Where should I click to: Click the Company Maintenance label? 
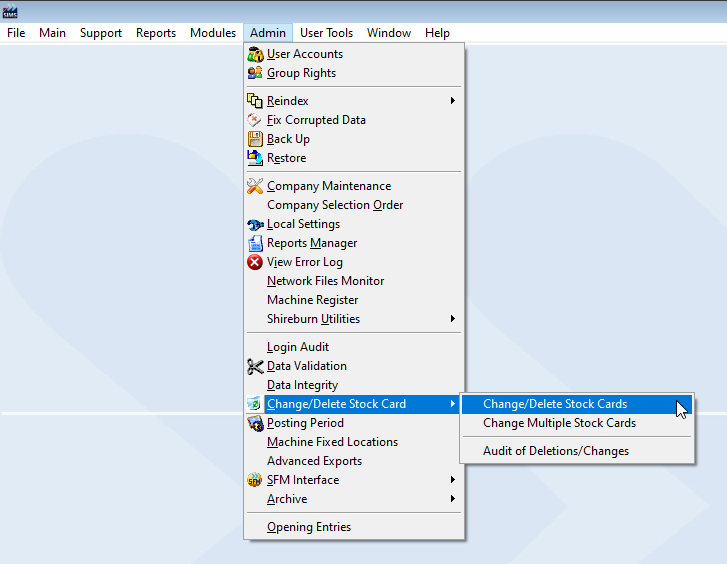click(329, 186)
